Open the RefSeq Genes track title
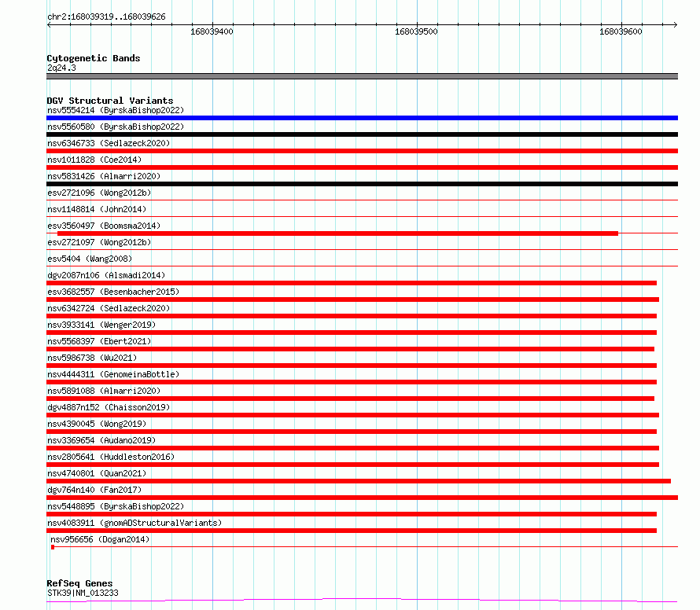 click(79, 583)
